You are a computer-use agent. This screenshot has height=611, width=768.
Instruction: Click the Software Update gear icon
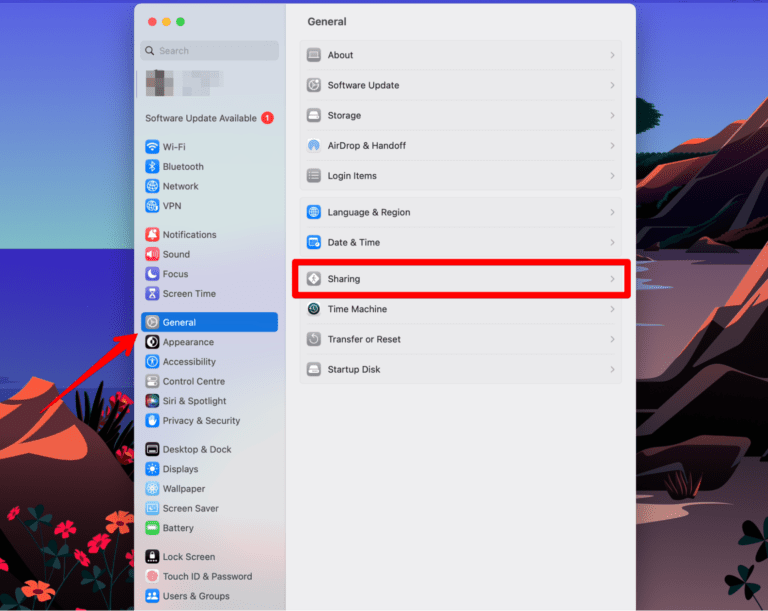[313, 85]
